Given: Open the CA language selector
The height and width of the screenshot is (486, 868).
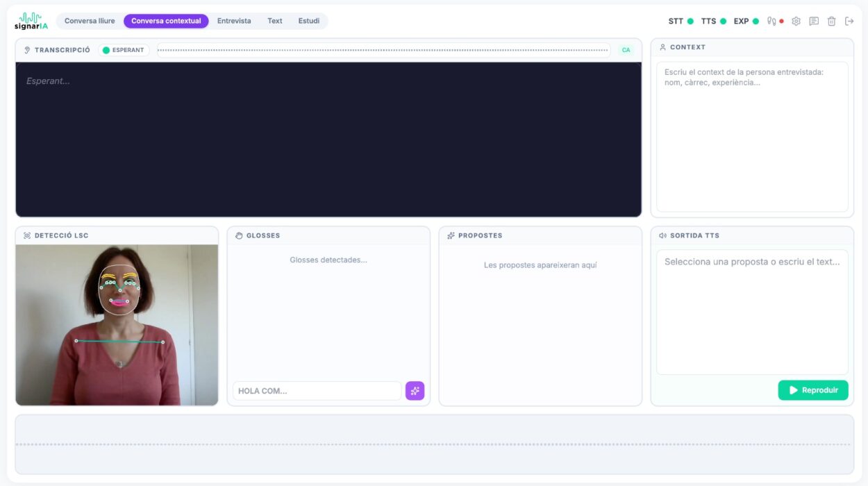Looking at the screenshot, I should pyautogui.click(x=626, y=50).
